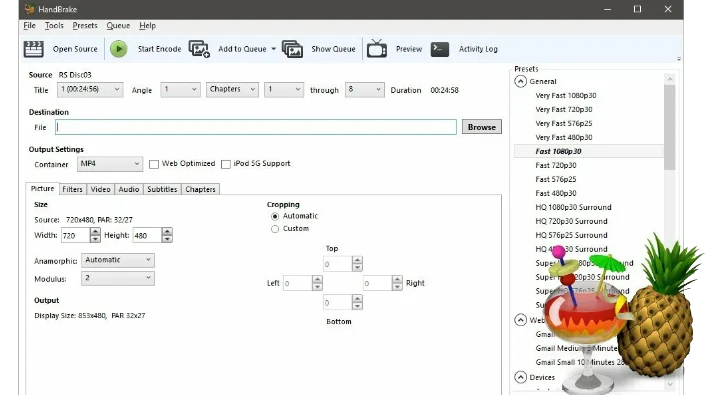The width and height of the screenshot is (706, 395).
Task: Start encoding with the green play icon
Action: click(119, 49)
